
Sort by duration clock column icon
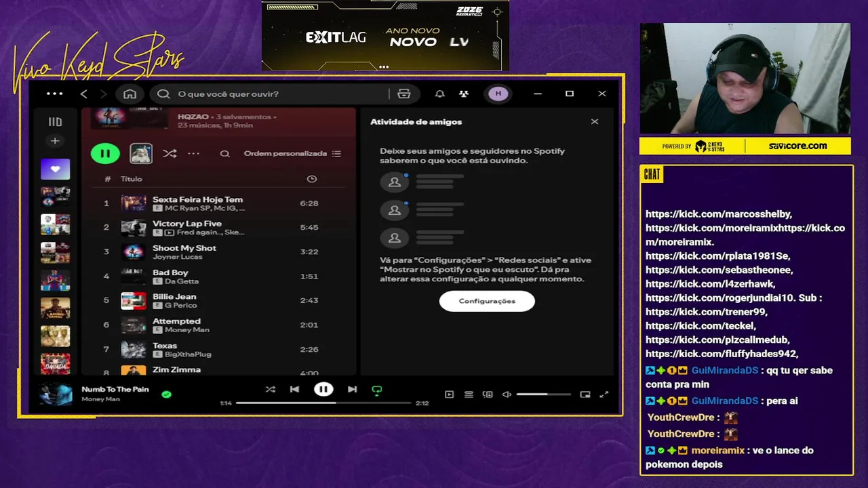pos(312,179)
